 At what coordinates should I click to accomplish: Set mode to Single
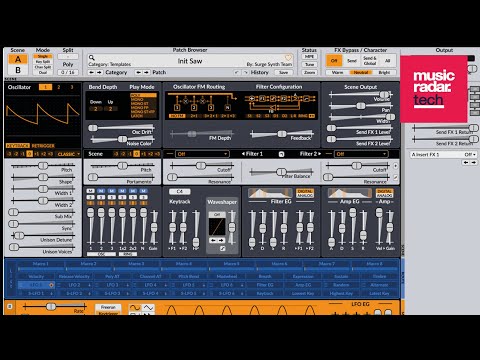tap(43, 56)
